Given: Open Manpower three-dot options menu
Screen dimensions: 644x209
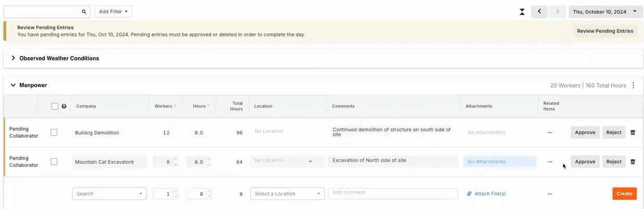Looking at the screenshot, I should [x=634, y=85].
